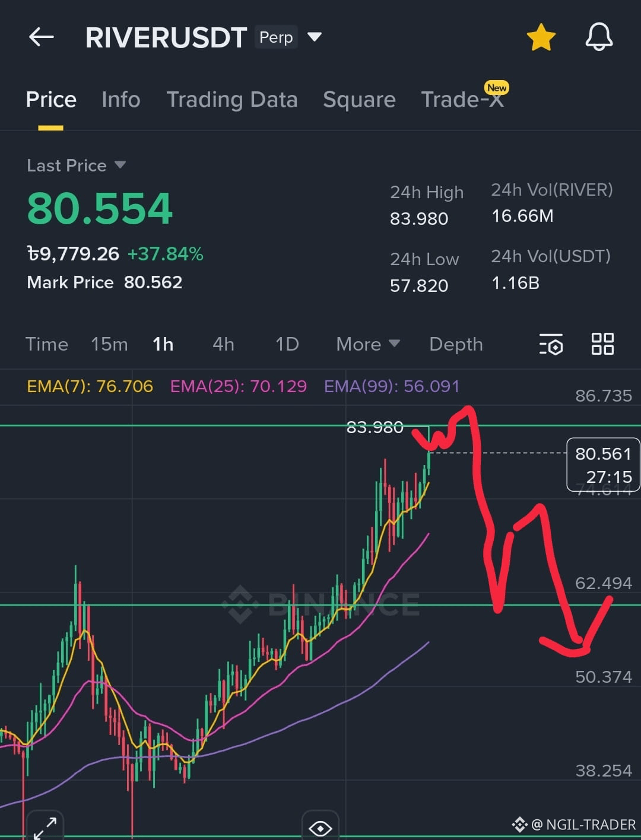Open the Depth chart view
The image size is (641, 840).
click(456, 344)
